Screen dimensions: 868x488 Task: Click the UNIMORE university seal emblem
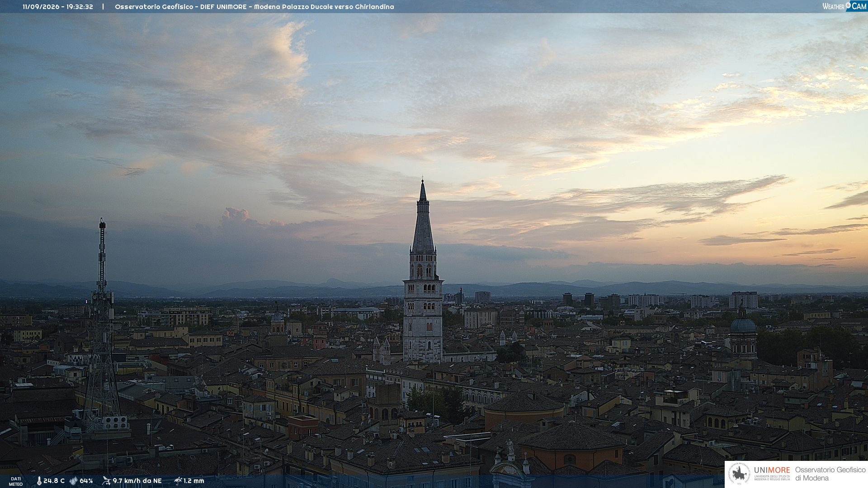[x=740, y=474]
